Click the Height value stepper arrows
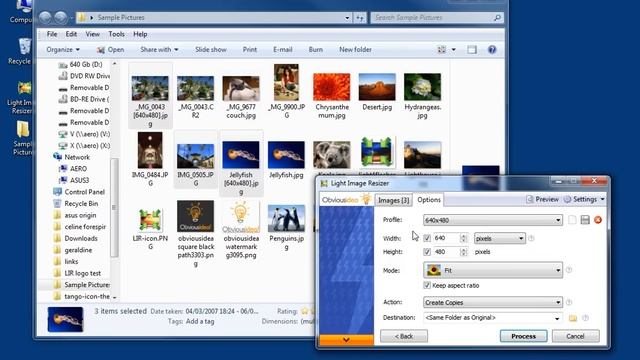 point(463,252)
